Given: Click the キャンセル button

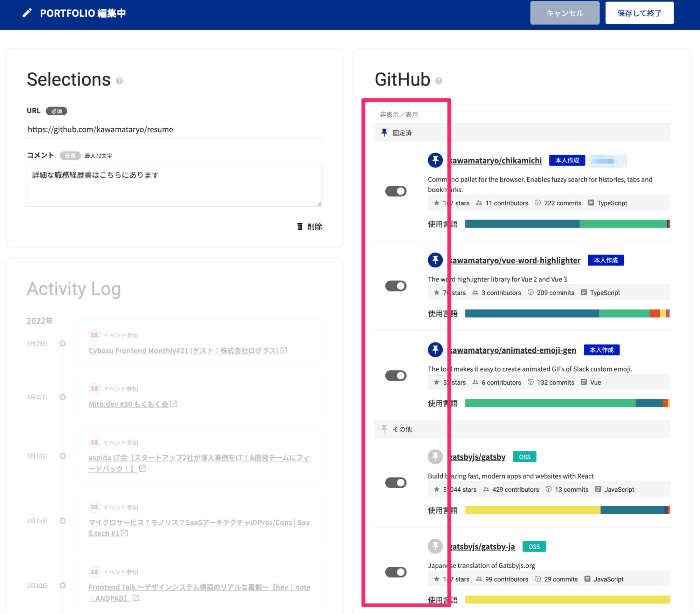Looking at the screenshot, I should point(564,13).
